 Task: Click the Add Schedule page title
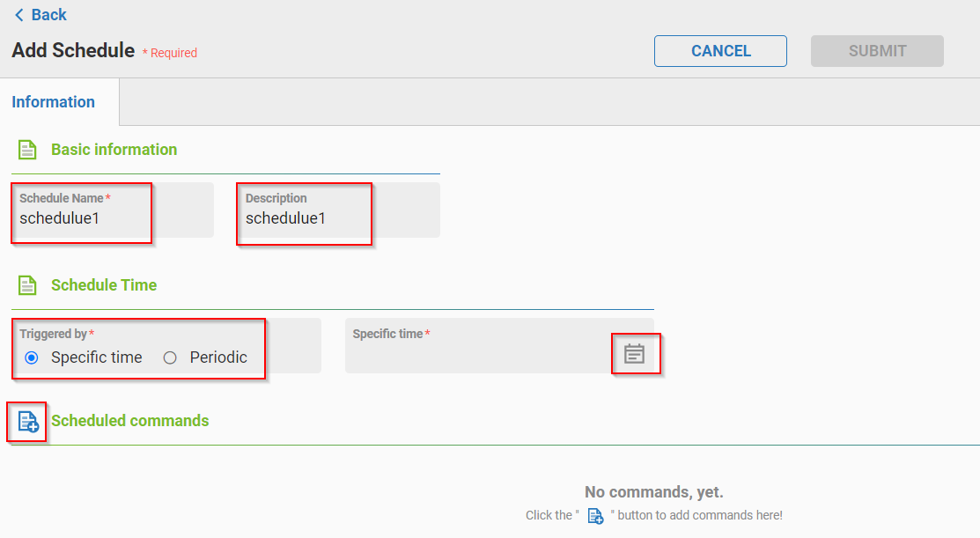click(73, 50)
